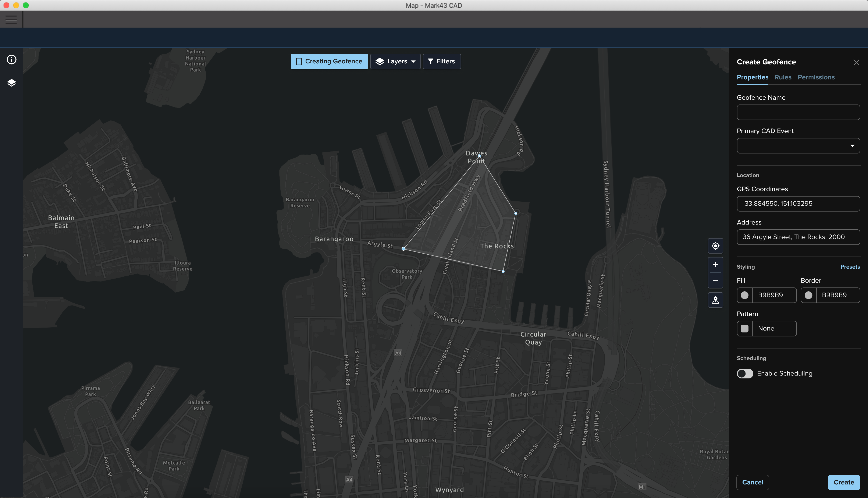Zoom out with the minus icon
The image size is (868, 498).
715,280
